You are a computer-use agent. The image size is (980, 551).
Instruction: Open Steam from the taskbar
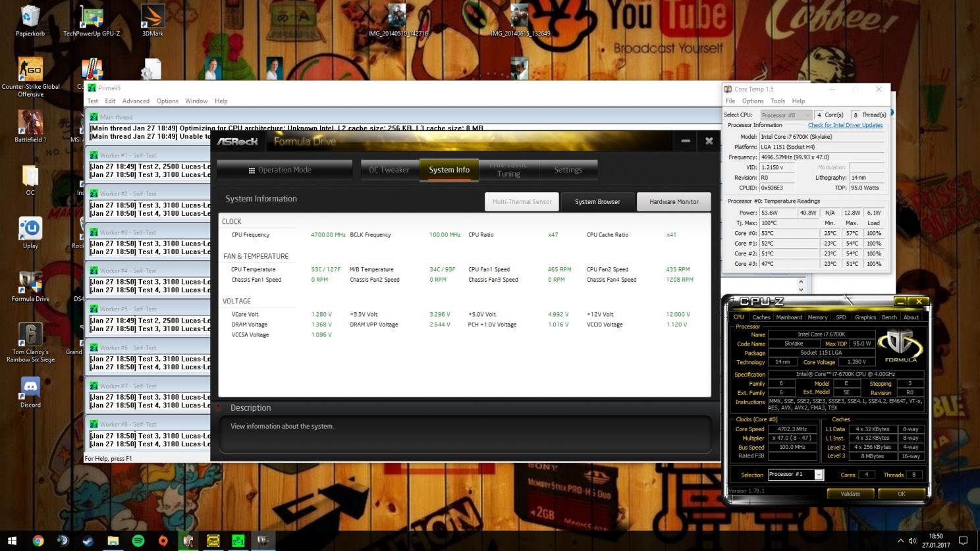point(88,540)
